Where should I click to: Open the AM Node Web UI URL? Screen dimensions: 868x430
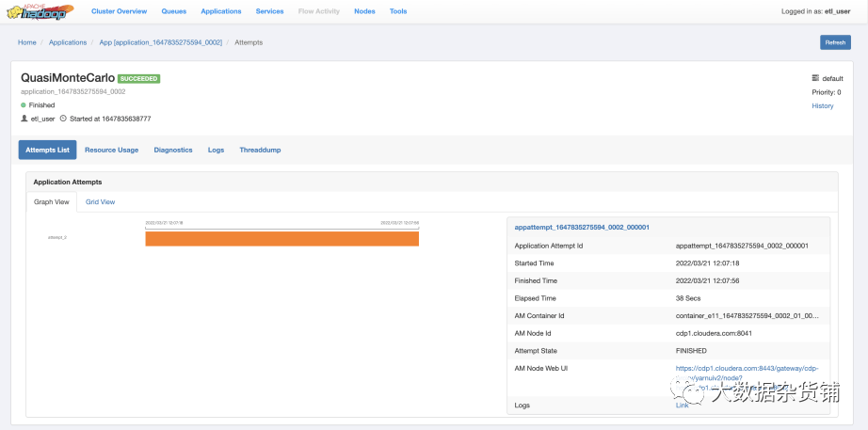point(747,377)
